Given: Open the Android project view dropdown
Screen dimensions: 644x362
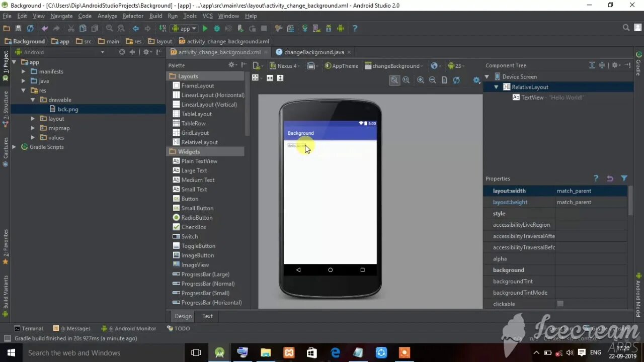Looking at the screenshot, I should coord(102,52).
